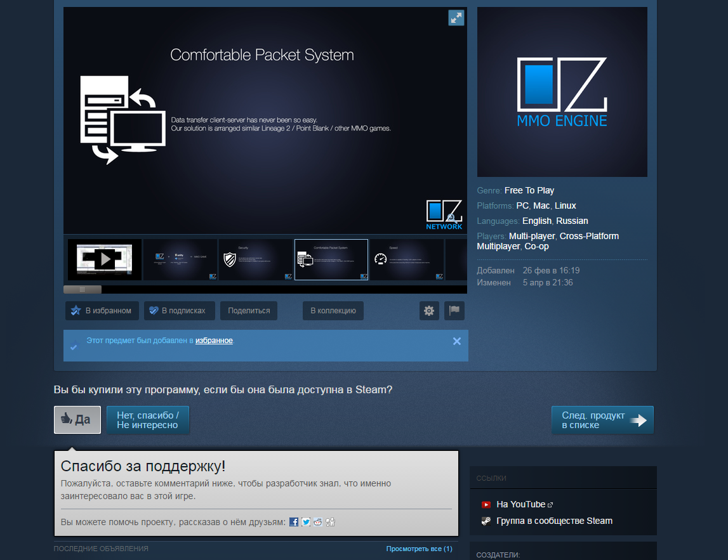728x560 pixels.
Task: Click the 'Co-op' players tag
Action: (537, 246)
